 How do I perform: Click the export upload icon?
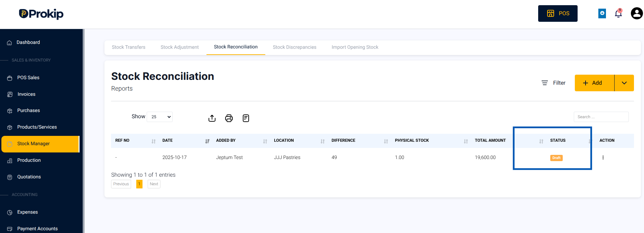(212, 118)
